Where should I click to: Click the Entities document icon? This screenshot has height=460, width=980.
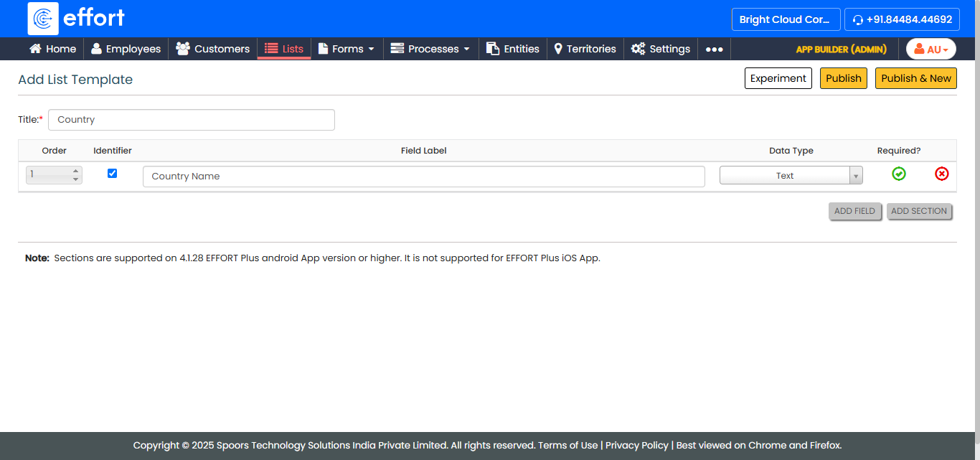tap(493, 49)
